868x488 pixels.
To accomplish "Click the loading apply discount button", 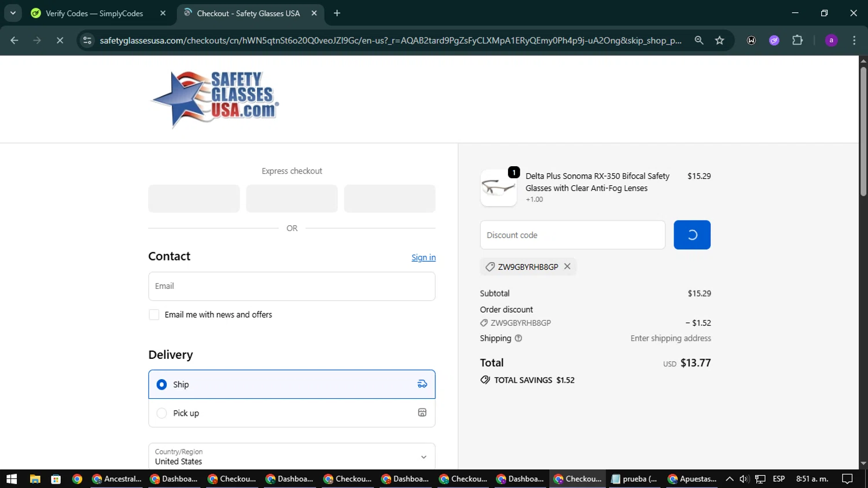I will [692, 235].
